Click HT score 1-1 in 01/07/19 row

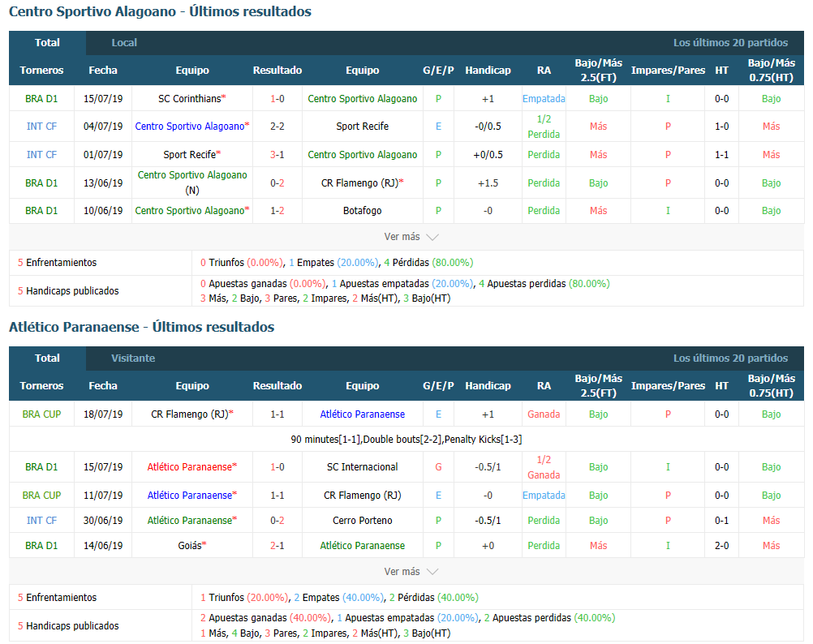(x=722, y=155)
